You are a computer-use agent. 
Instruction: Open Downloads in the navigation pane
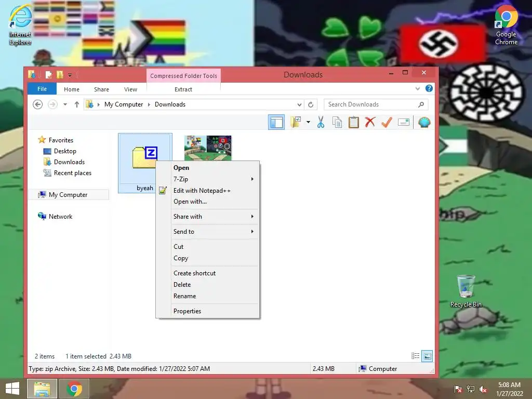point(64,162)
